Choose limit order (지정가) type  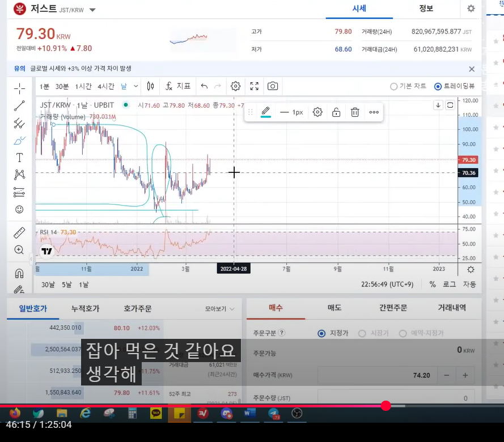[333, 333]
